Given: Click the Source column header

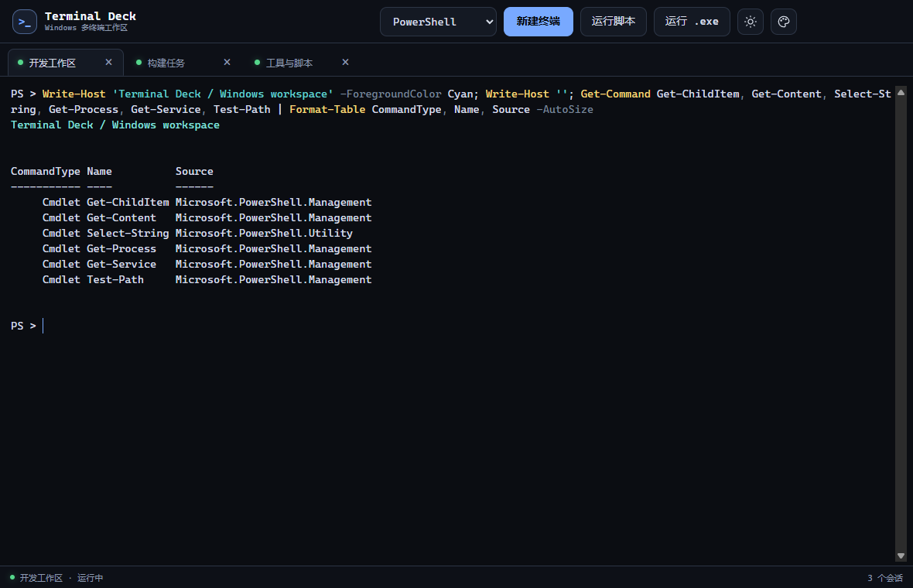Looking at the screenshot, I should tap(194, 171).
